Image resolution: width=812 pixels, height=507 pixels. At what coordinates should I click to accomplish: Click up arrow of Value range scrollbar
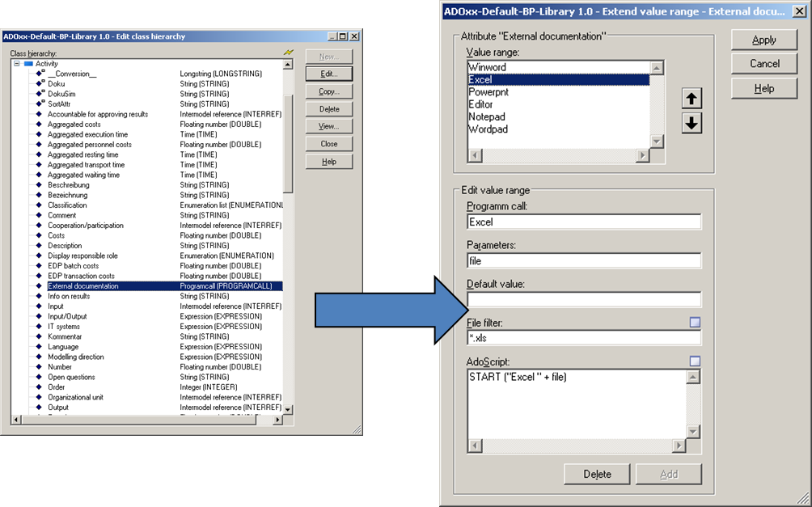(657, 68)
